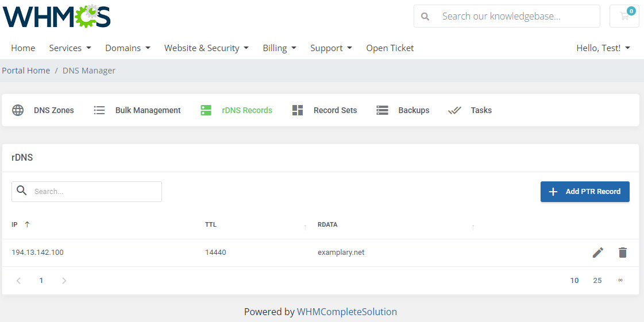Click the rDNS search magnifier icon
Screen dimensions: 644x322
tap(22, 191)
